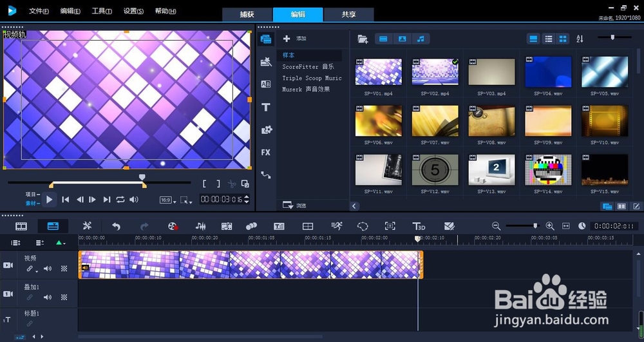The width and height of the screenshot is (644, 342).
Task: Open the FX filter library
Action: [x=266, y=152]
